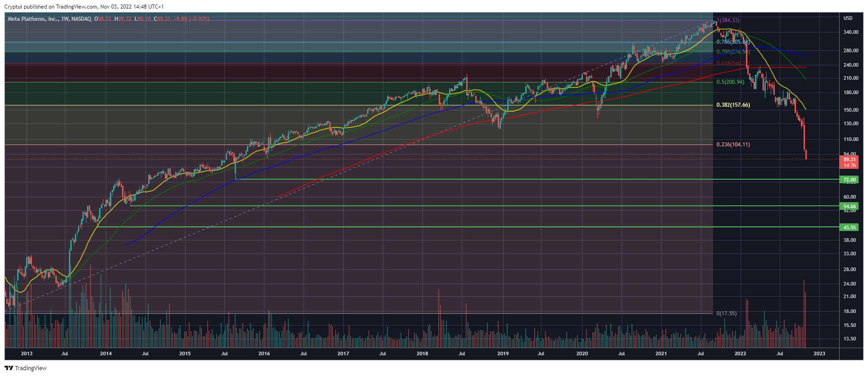Click 110.00 on the price axis

click(x=850, y=140)
